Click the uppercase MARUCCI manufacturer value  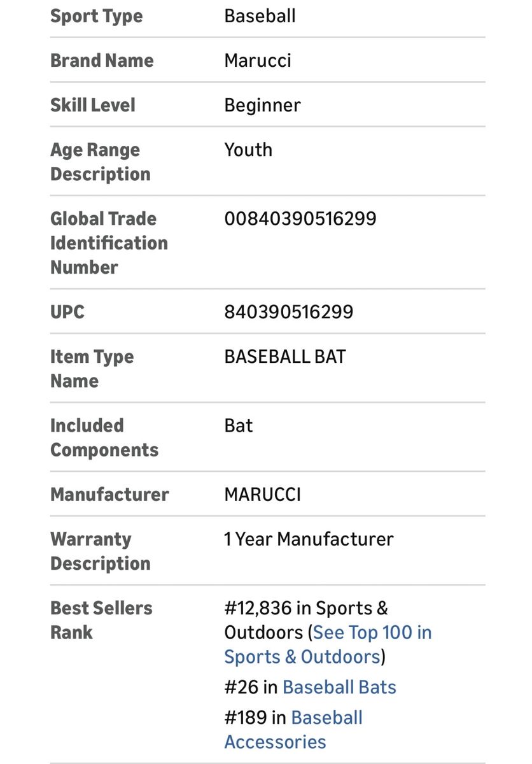click(x=262, y=495)
